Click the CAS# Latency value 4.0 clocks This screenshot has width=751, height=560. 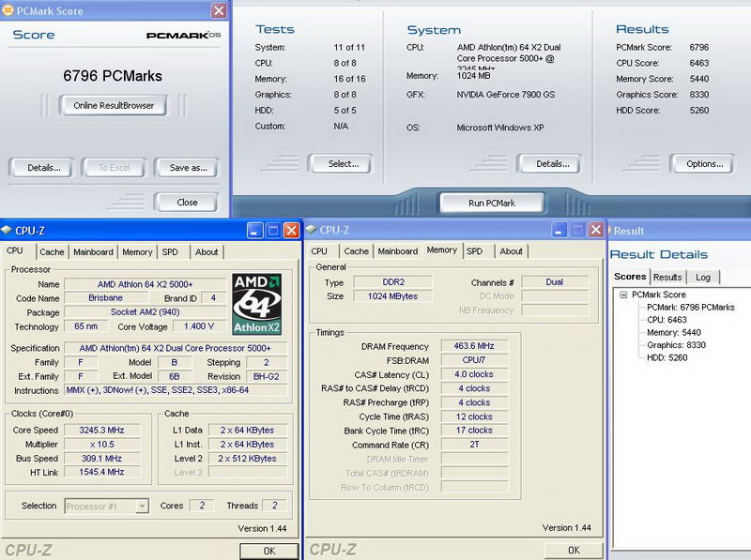point(474,374)
